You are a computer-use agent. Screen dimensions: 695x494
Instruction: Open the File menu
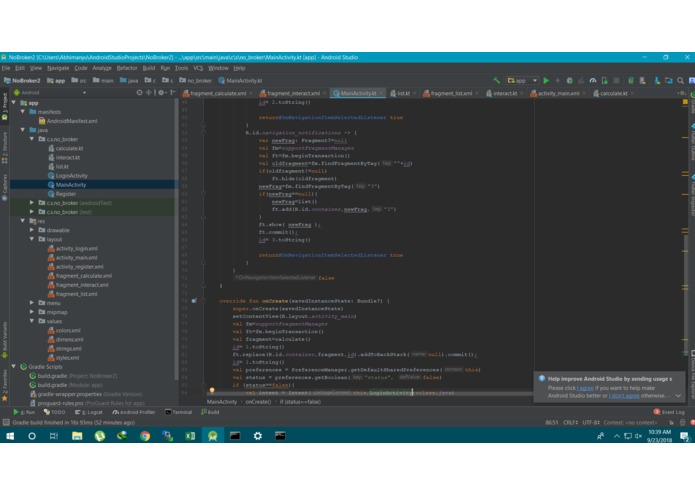6,68
